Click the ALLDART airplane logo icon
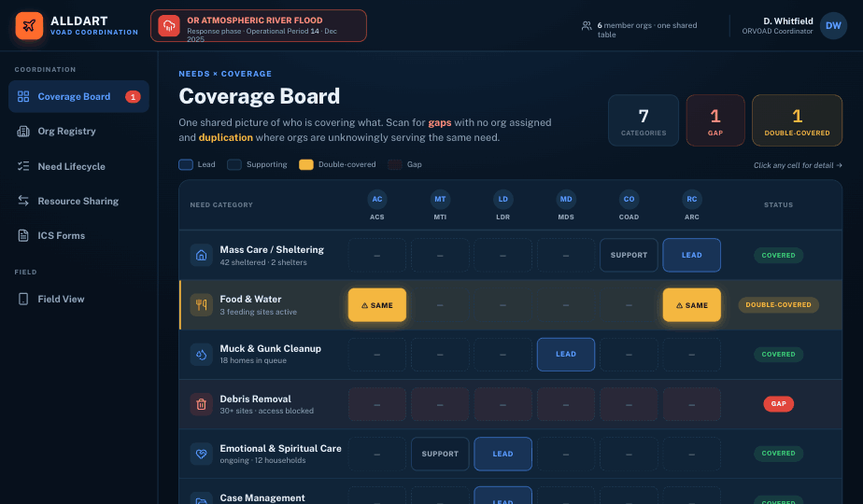This screenshot has height=504, width=863. pyautogui.click(x=29, y=26)
